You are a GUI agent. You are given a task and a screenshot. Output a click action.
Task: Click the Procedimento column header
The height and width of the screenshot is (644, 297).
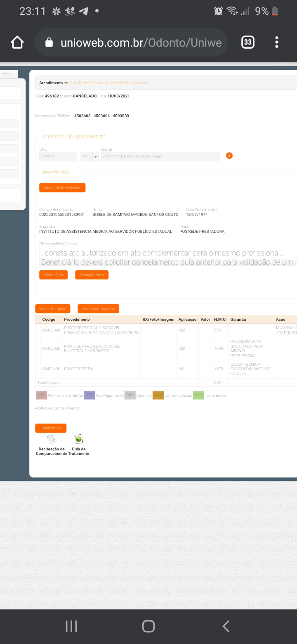point(77,320)
